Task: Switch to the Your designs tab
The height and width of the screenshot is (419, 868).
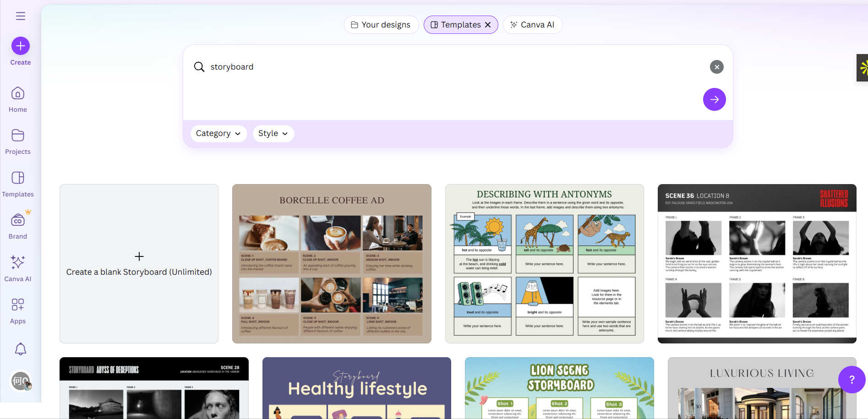Action: [381, 24]
